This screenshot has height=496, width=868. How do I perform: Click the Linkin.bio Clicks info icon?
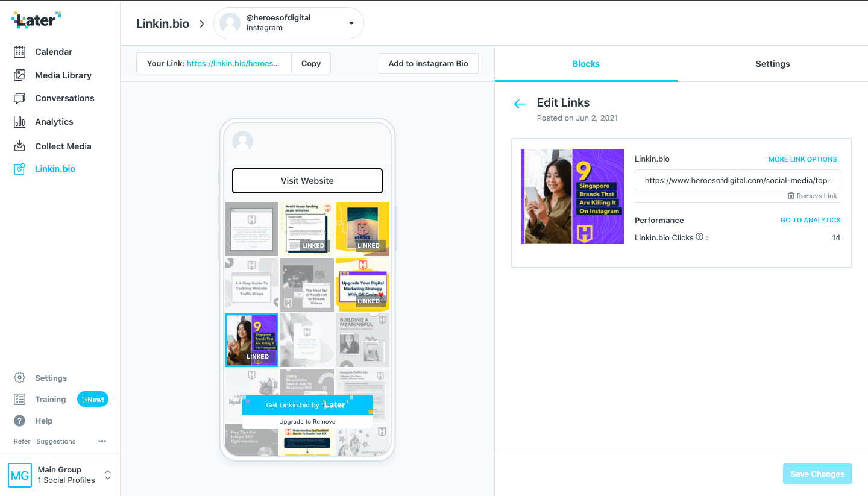[x=699, y=237]
